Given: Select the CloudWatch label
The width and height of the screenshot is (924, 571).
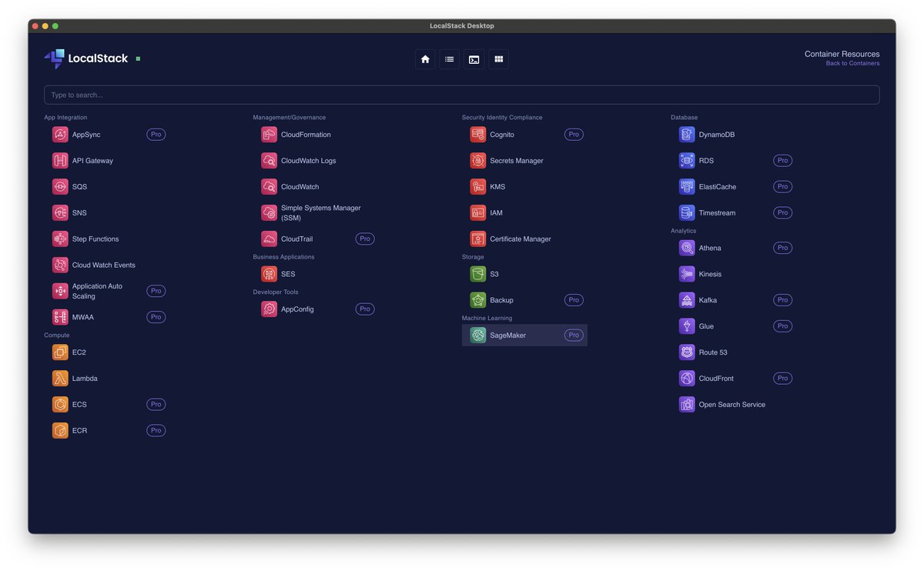Looking at the screenshot, I should coord(300,187).
